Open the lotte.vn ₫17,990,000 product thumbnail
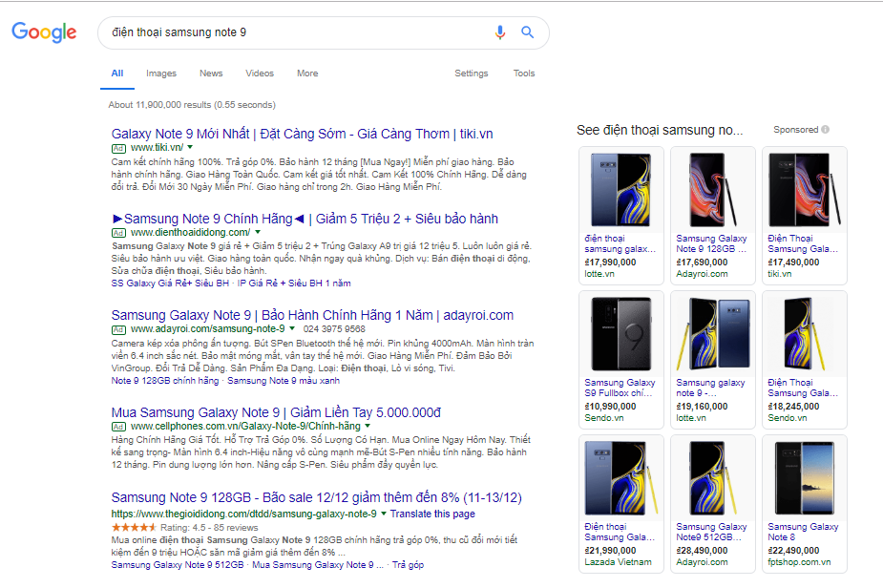This screenshot has width=883, height=588. pos(620,190)
